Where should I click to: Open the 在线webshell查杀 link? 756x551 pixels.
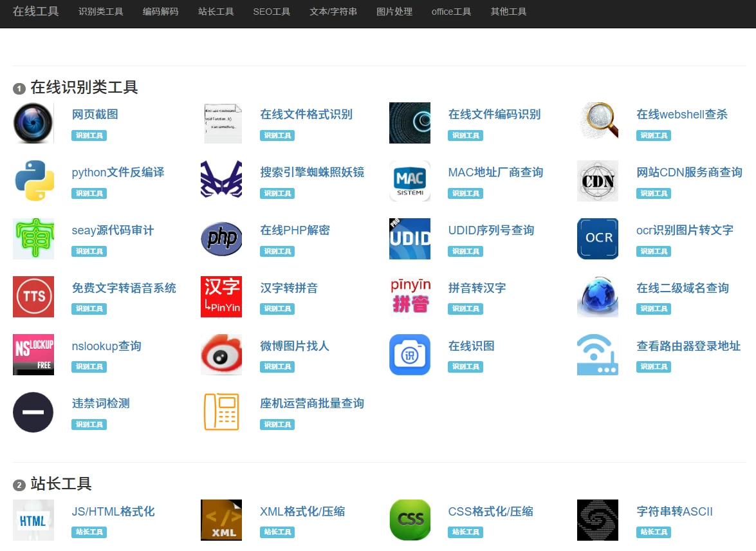[682, 115]
